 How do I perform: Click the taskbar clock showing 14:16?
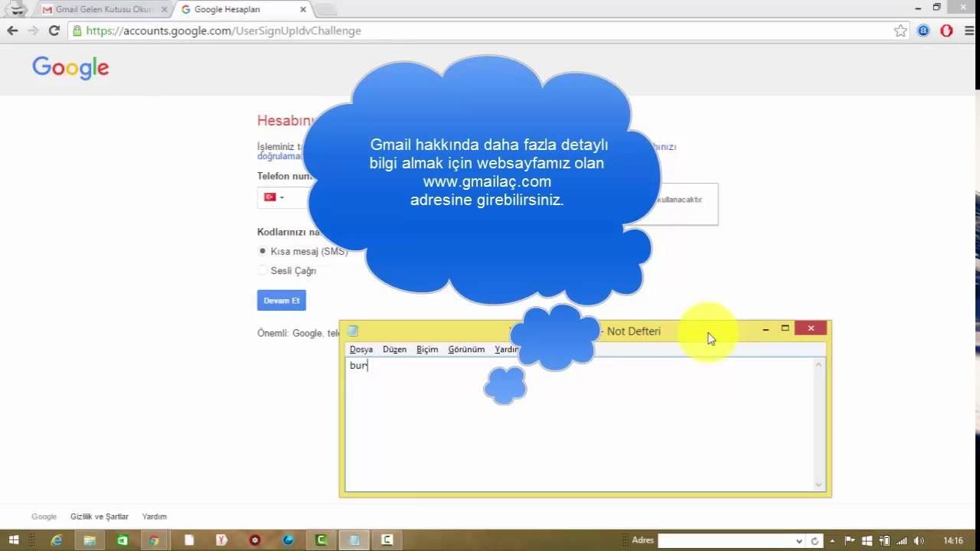pyautogui.click(x=953, y=540)
